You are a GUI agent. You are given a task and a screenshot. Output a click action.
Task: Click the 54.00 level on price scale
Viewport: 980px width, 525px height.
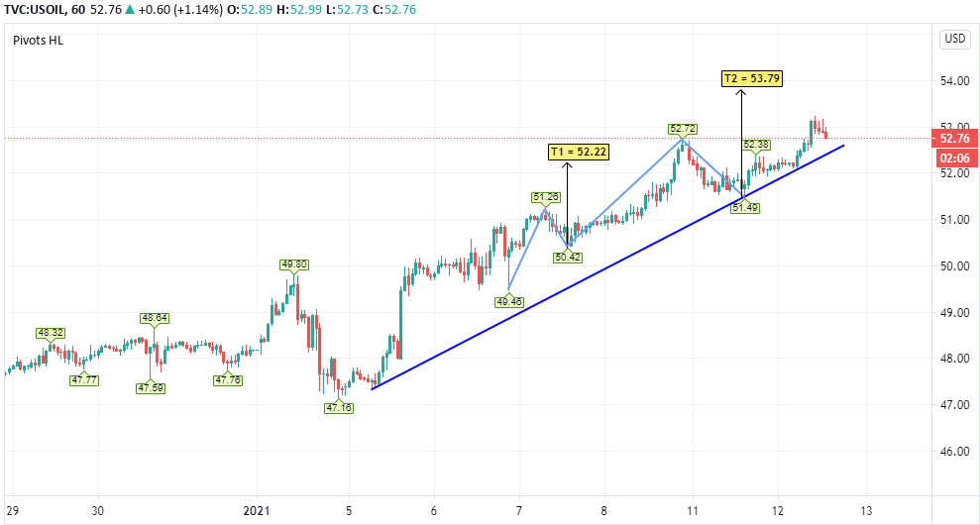[953, 81]
